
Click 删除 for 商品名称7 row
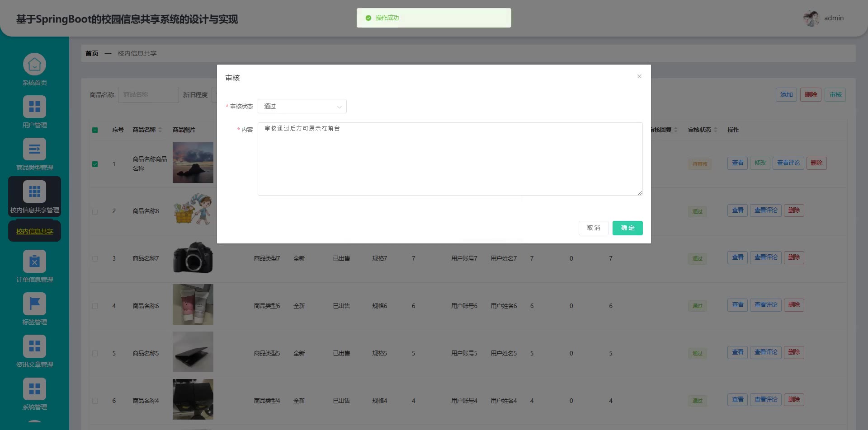point(794,257)
